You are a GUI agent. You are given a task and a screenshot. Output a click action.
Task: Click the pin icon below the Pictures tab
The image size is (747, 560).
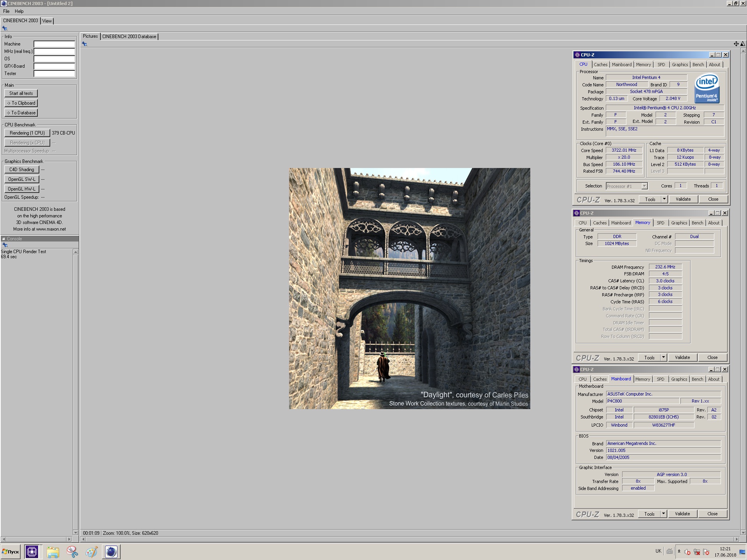click(84, 44)
